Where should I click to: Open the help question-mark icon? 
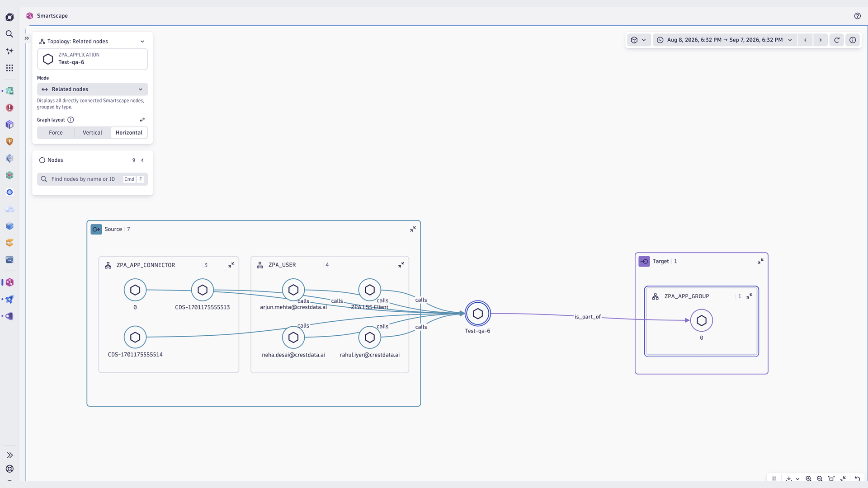(858, 16)
